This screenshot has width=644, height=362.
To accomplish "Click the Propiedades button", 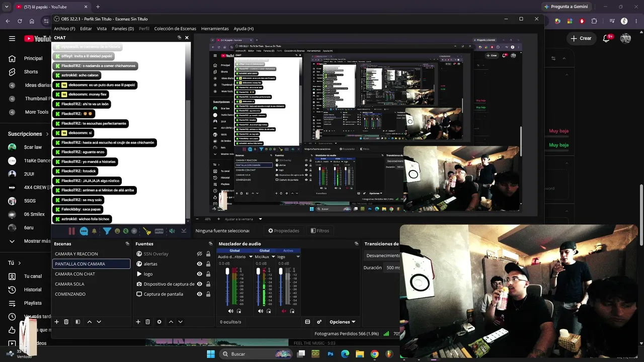I will tap(284, 231).
